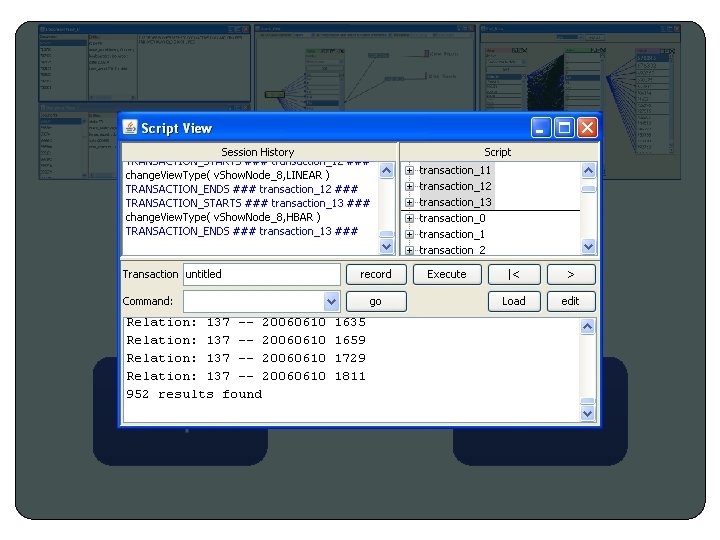720x540 pixels.
Task: Click 'TRANSACTION_STARTS ### transaction_13 ###' line
Action: [x=248, y=203]
